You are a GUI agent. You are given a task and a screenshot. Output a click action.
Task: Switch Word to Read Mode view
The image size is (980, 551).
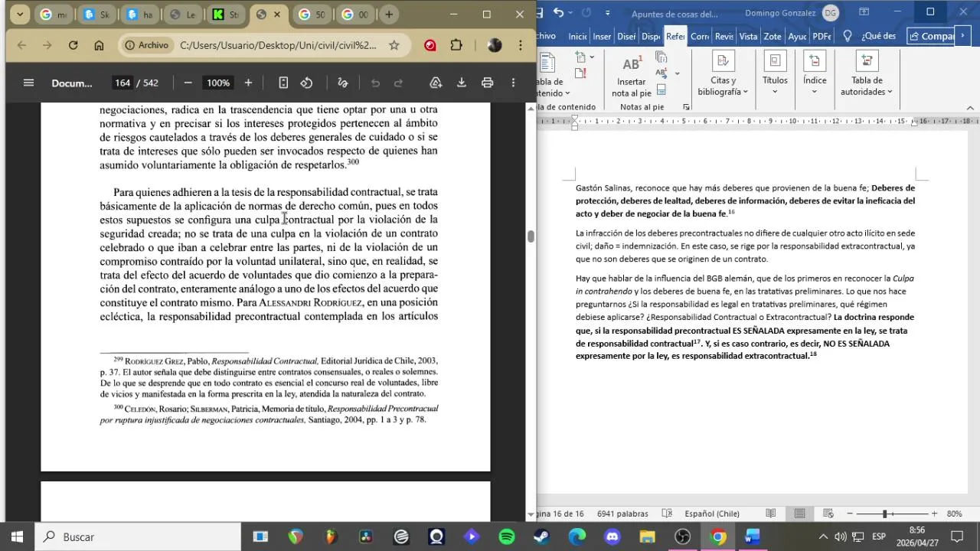tap(771, 514)
